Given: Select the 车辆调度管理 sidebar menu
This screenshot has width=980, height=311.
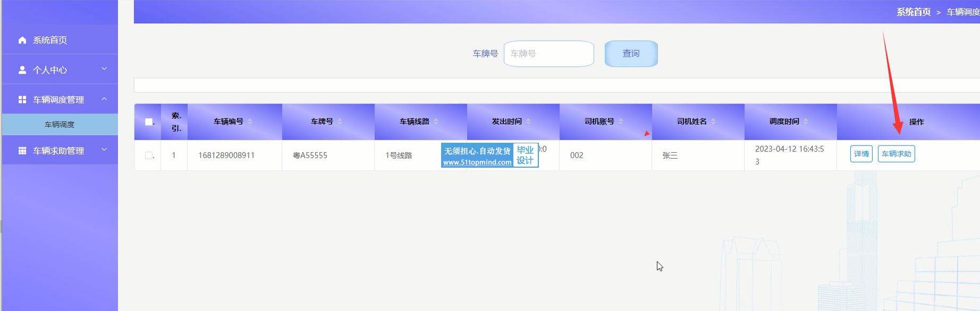Looking at the screenshot, I should point(60,99).
